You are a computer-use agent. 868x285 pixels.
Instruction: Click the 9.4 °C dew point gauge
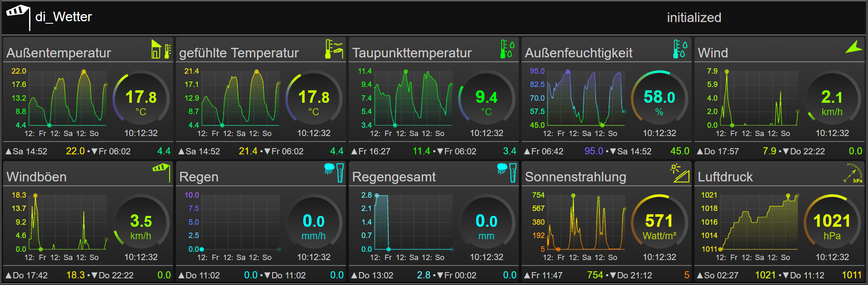(x=487, y=98)
